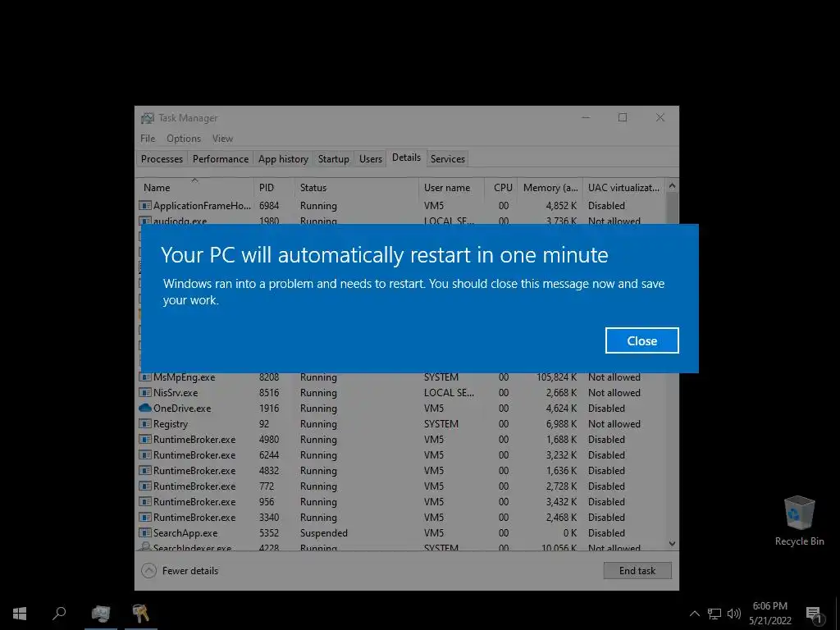Click PID 6984 of ApplicationFrameHost
The height and width of the screenshot is (630, 840).
coord(269,206)
